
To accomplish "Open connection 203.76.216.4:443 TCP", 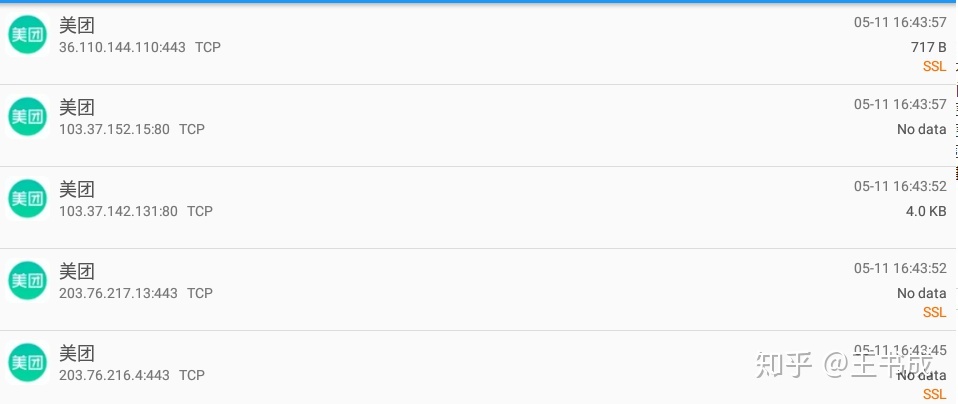I will [x=477, y=367].
